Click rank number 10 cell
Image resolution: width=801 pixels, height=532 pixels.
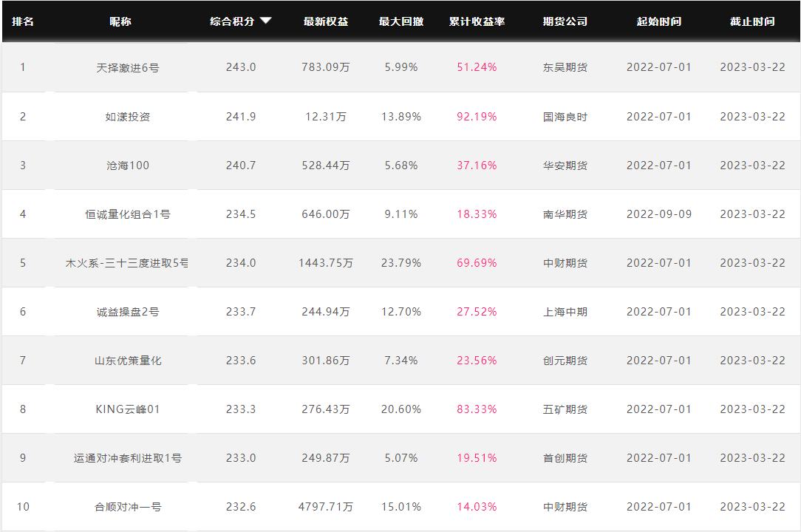coord(23,507)
